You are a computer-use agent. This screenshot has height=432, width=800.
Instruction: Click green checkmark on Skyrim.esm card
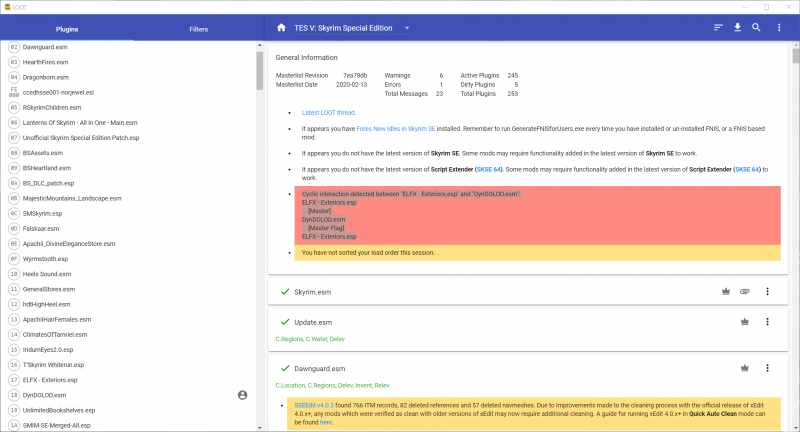coord(285,292)
